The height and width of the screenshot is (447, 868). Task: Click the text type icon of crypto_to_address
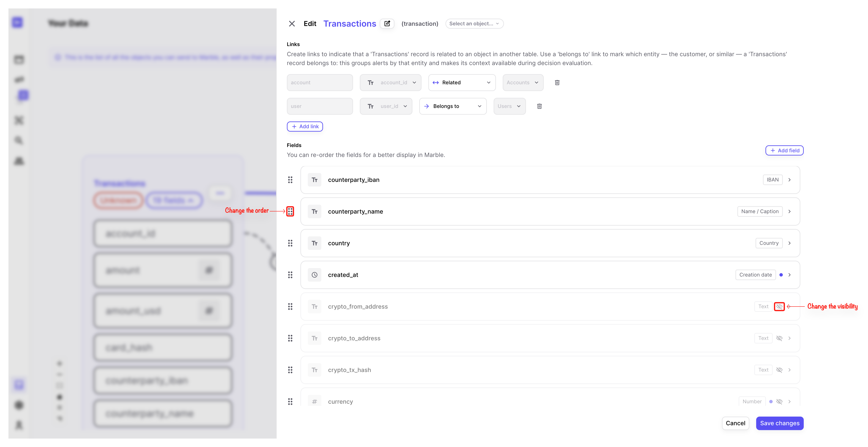click(314, 338)
